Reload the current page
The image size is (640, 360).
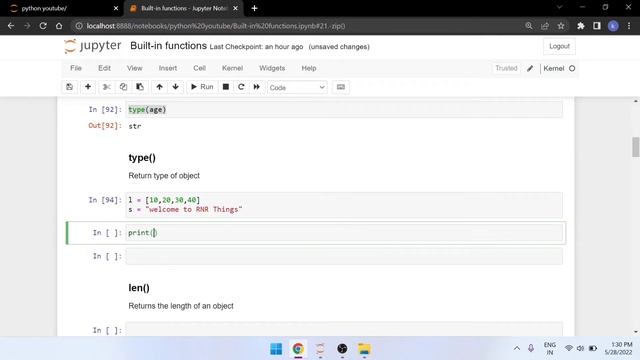(x=43, y=26)
